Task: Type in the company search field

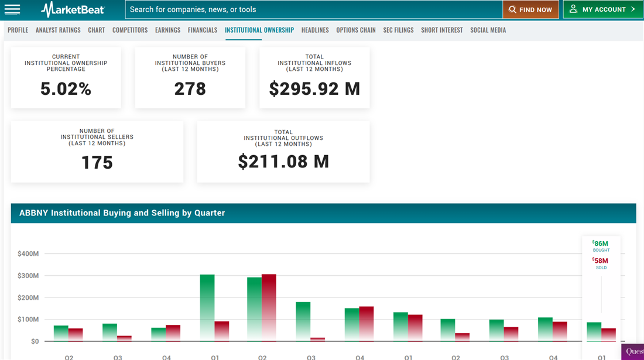Action: (313, 9)
